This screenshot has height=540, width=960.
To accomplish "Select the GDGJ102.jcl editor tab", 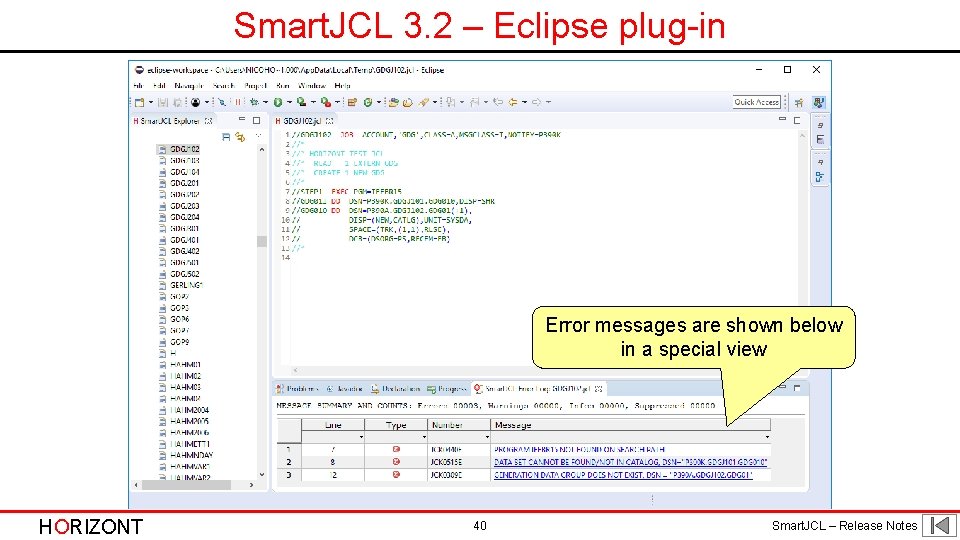I will click(x=304, y=121).
